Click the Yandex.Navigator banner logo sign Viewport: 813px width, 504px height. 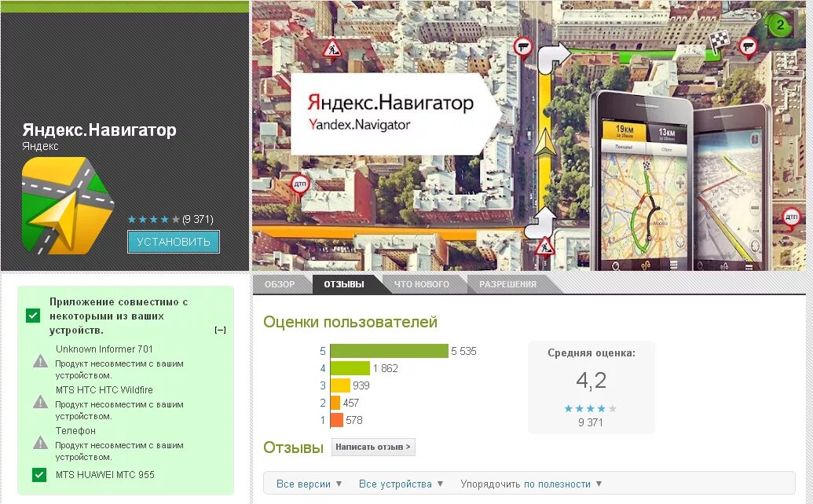point(395,114)
